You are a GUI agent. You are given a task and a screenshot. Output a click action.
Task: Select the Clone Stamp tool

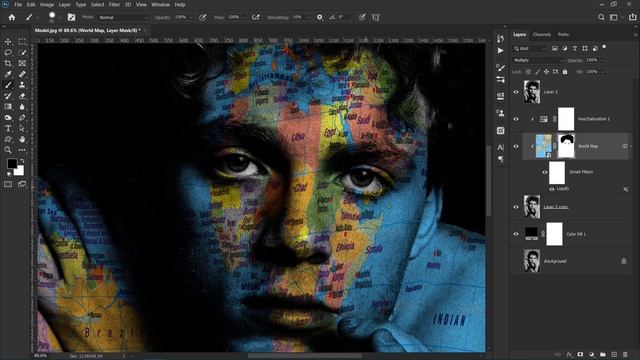click(22, 85)
